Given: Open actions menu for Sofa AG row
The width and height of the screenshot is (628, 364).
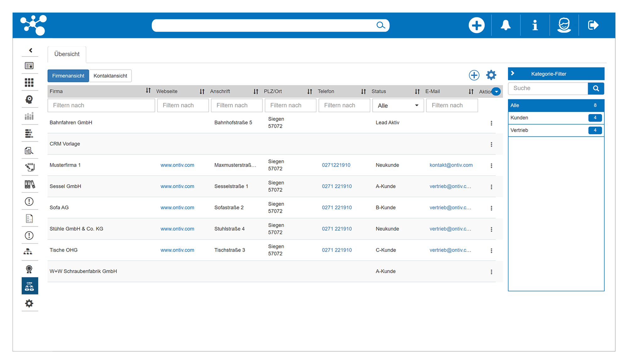Looking at the screenshot, I should click(x=491, y=208).
